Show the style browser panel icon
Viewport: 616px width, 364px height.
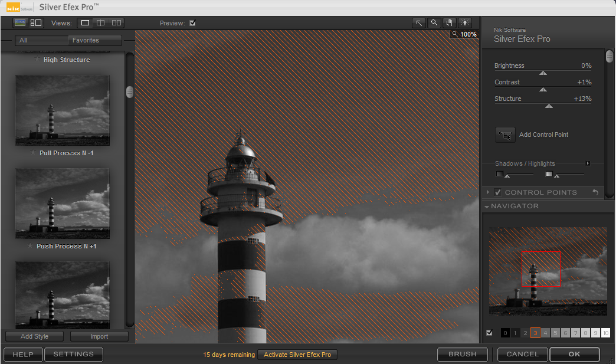[21, 23]
